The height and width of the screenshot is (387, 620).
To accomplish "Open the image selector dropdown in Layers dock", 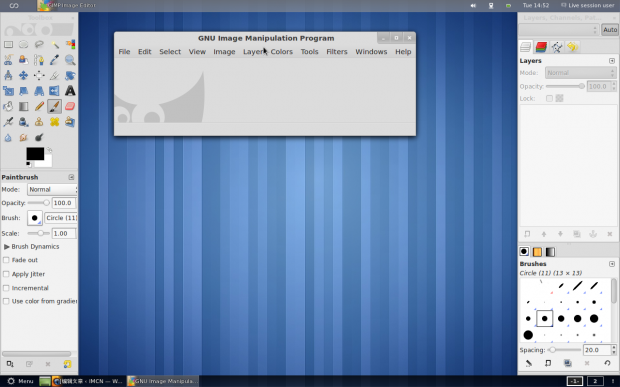I will pyautogui.click(x=559, y=30).
